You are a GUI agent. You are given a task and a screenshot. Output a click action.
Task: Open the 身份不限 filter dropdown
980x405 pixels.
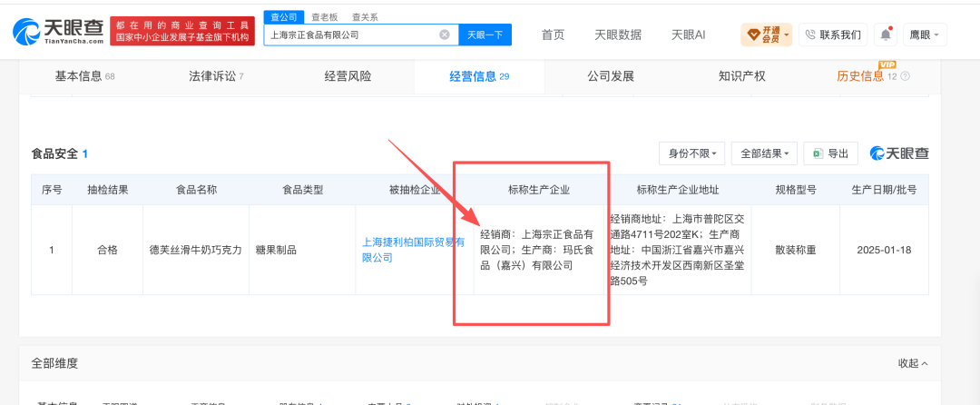tap(691, 153)
